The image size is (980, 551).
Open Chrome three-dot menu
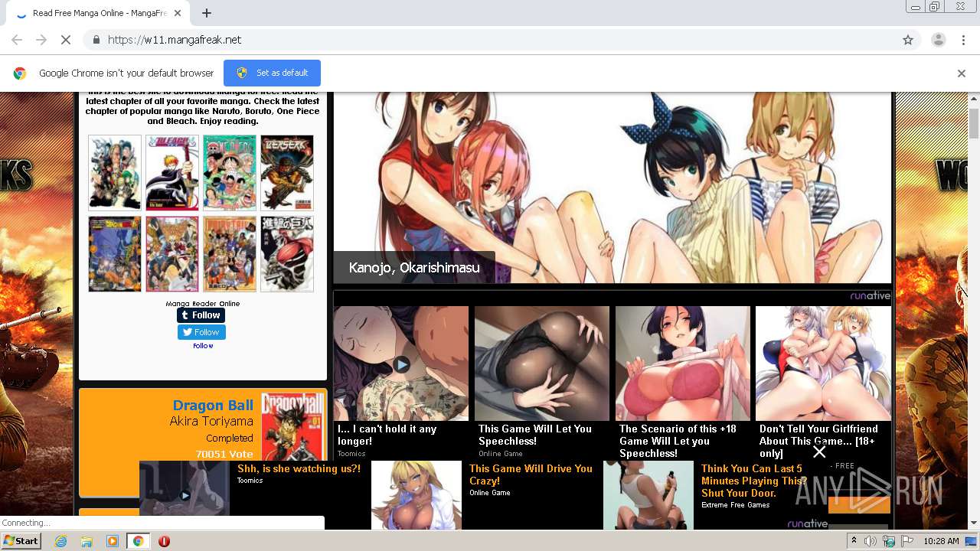click(963, 40)
